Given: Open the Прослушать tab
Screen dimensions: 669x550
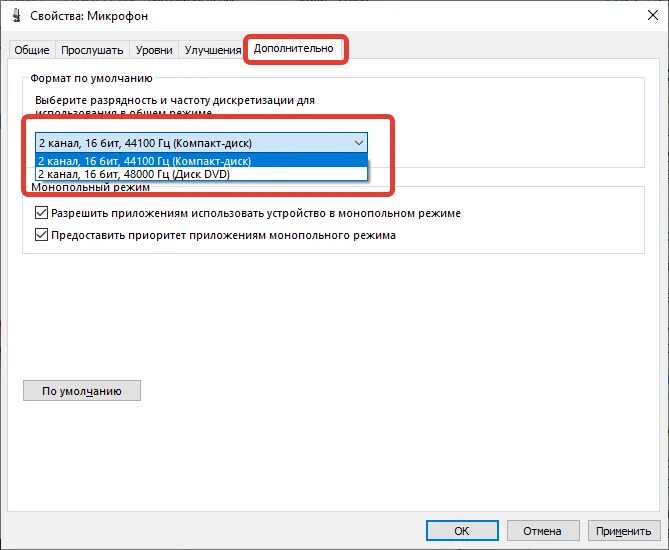Looking at the screenshot, I should tap(92, 50).
